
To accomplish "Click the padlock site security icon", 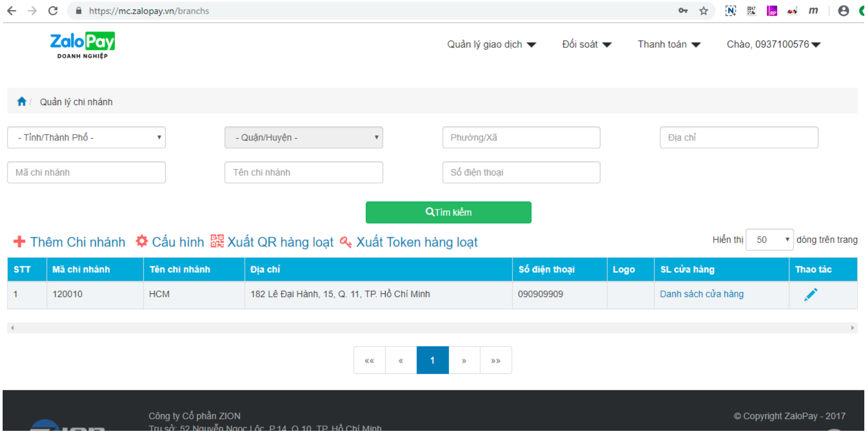I will [79, 11].
